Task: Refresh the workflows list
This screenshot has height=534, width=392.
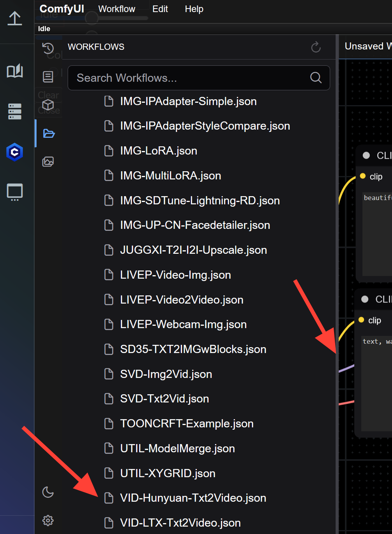Action: point(315,47)
